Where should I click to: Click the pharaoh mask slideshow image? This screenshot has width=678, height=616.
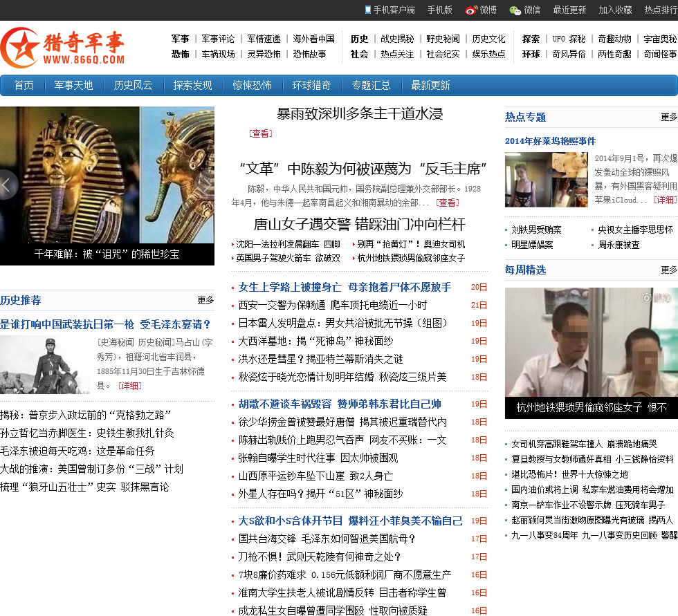coord(107,174)
